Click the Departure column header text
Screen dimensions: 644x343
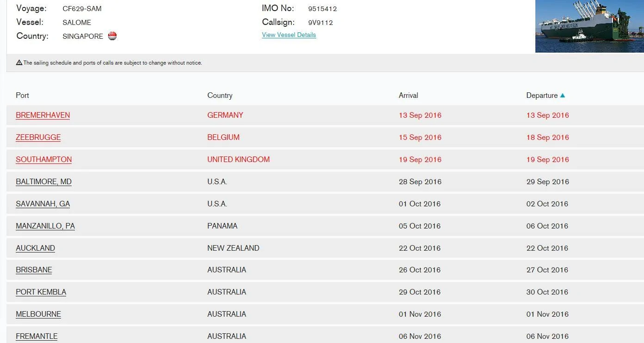pyautogui.click(x=542, y=96)
